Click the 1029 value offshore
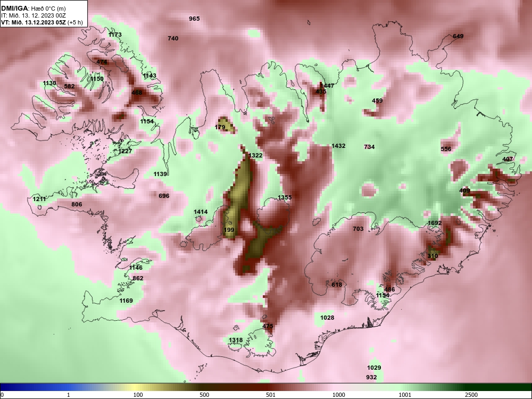The width and height of the screenshot is (532, 399). [x=374, y=368]
